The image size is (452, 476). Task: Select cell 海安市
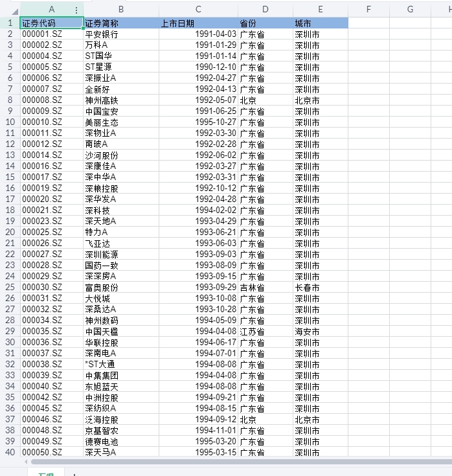pos(321,331)
